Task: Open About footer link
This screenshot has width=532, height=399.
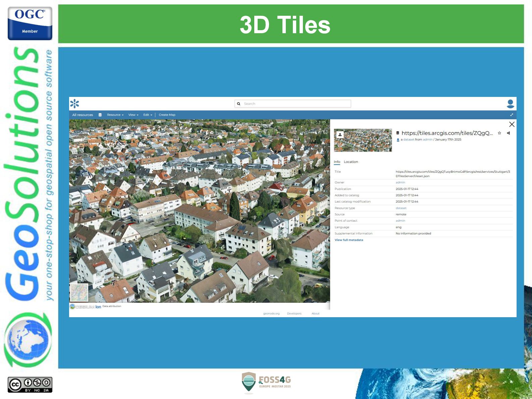Action: point(315,313)
